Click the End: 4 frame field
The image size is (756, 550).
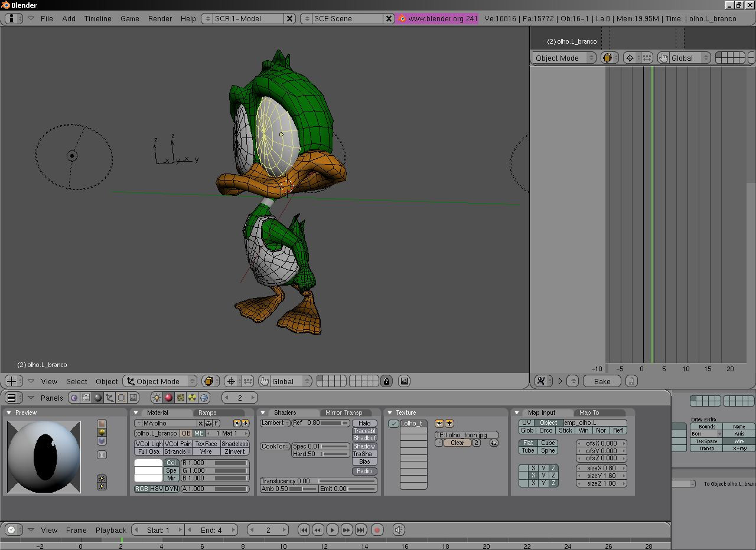(x=211, y=530)
